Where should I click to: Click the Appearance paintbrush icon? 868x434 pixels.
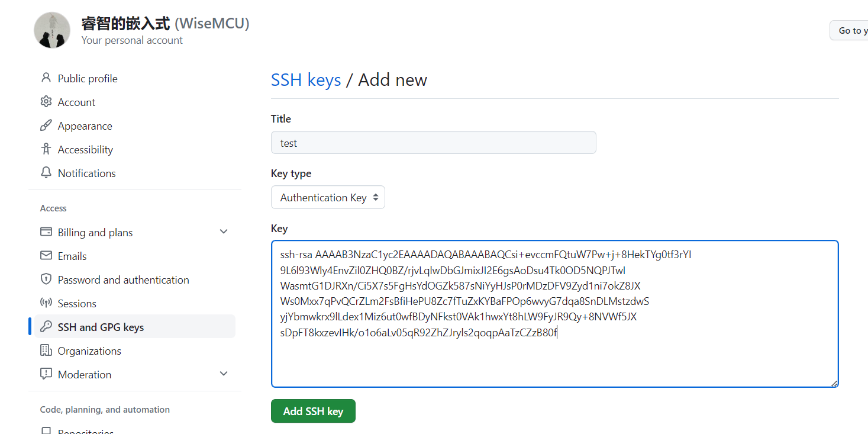click(46, 126)
